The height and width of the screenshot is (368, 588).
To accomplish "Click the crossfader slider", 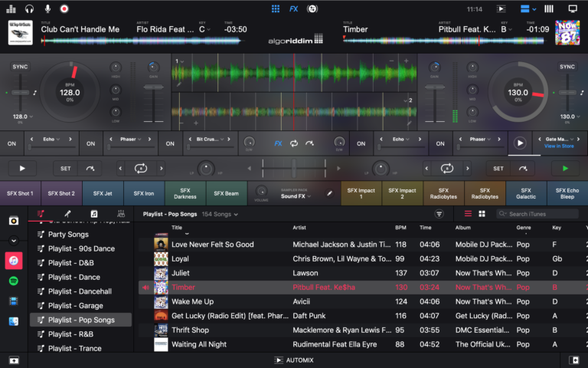I will 294,168.
